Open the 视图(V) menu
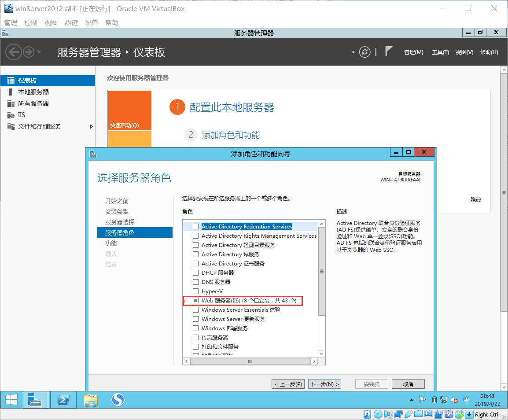This screenshot has height=420, width=508. 464,52
